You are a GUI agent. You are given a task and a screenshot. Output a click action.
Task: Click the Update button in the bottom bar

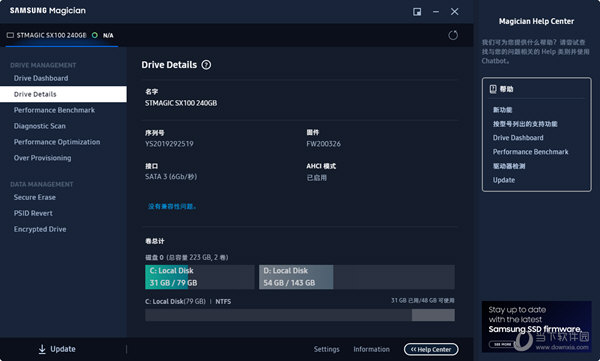pyautogui.click(x=57, y=349)
